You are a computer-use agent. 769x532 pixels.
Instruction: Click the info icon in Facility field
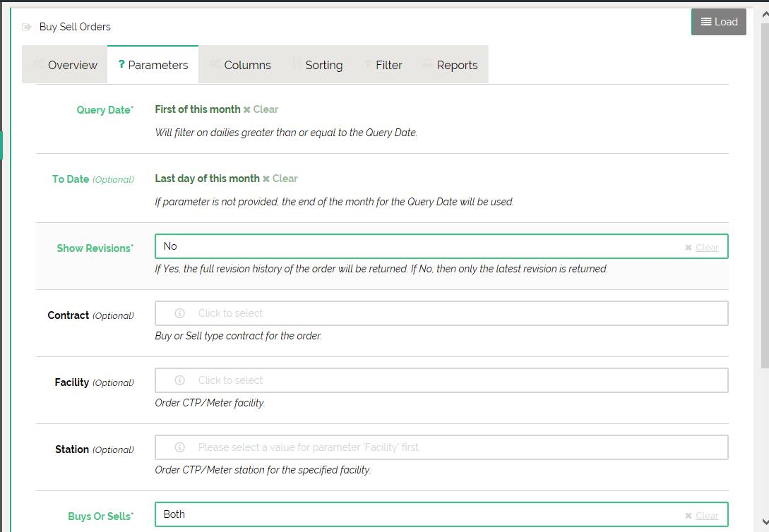179,380
